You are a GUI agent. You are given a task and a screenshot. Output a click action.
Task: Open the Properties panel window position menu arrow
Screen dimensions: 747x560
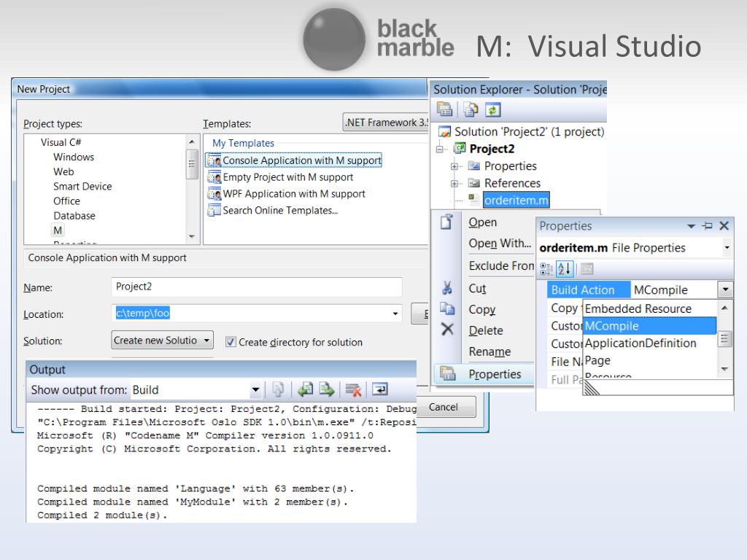pos(691,226)
